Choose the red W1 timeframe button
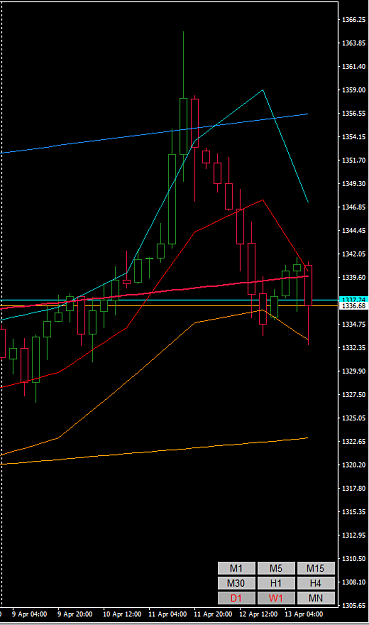 click(276, 598)
